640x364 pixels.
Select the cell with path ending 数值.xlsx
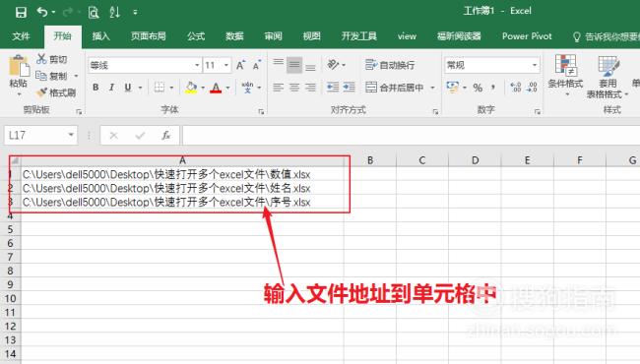[183, 174]
